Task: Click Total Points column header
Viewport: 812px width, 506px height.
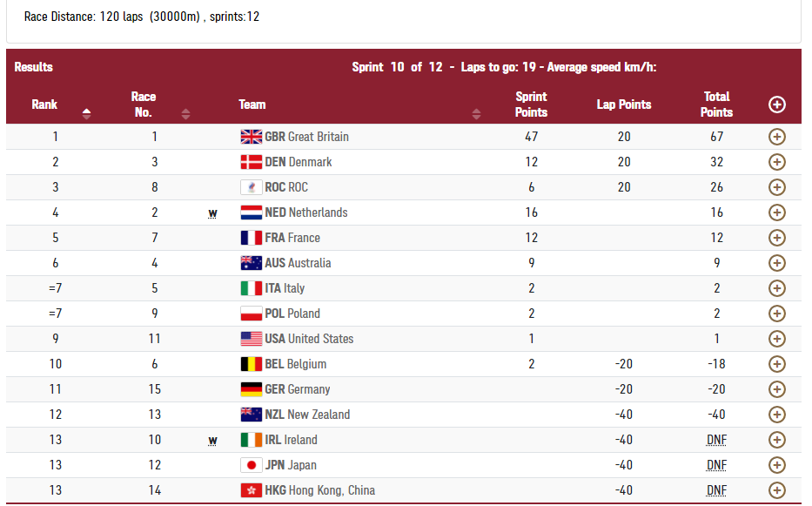Action: (x=716, y=105)
